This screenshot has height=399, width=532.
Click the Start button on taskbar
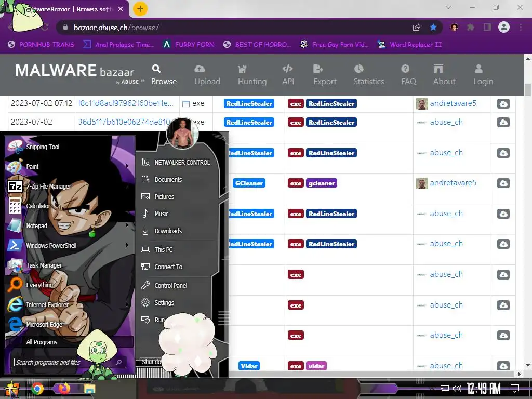click(11, 389)
